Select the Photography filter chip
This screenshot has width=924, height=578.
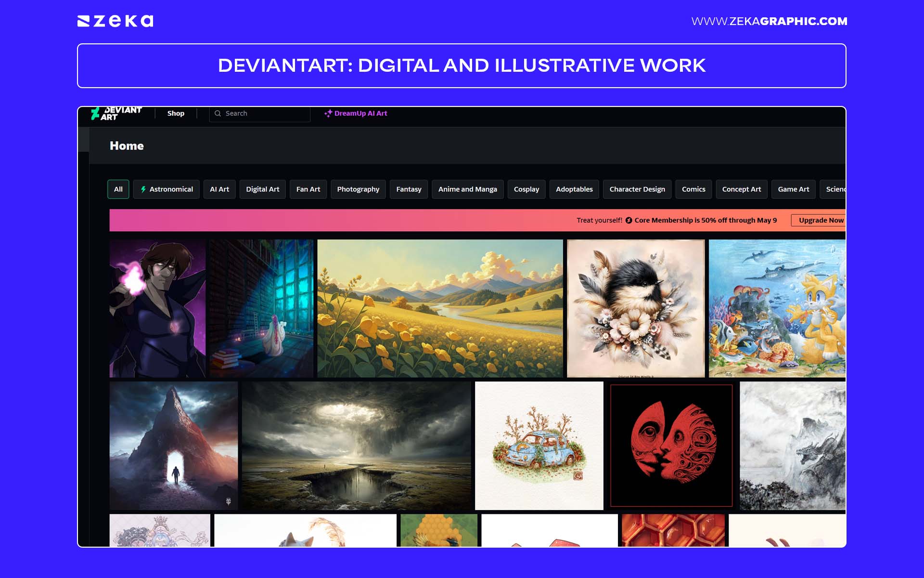[x=358, y=189]
